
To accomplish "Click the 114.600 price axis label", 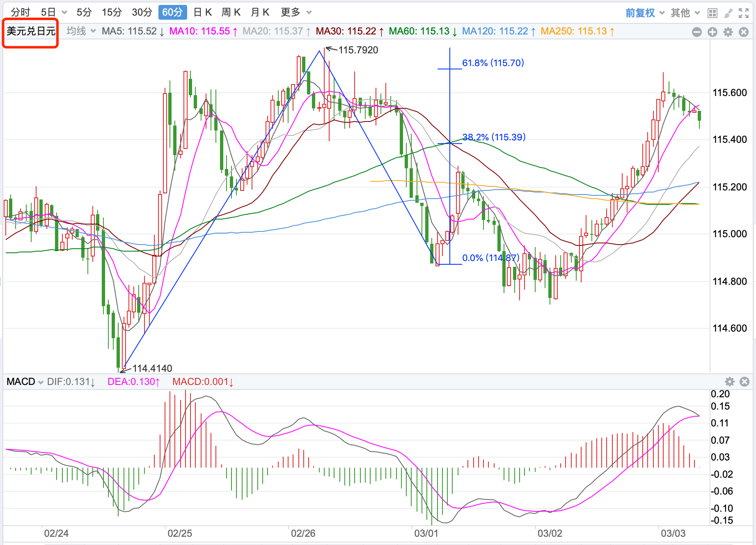I will 730,328.
